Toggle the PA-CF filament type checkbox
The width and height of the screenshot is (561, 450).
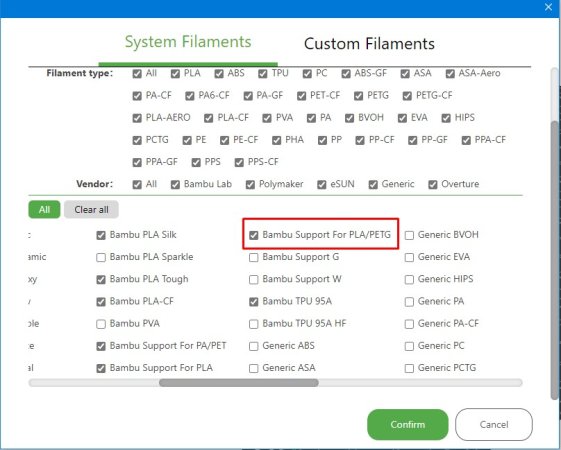pyautogui.click(x=137, y=96)
